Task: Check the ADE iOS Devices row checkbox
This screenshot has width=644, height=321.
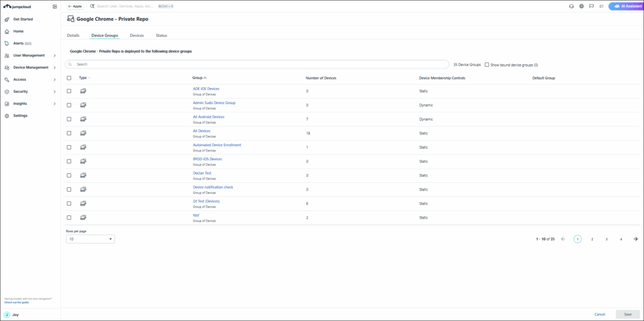Action: (x=69, y=91)
